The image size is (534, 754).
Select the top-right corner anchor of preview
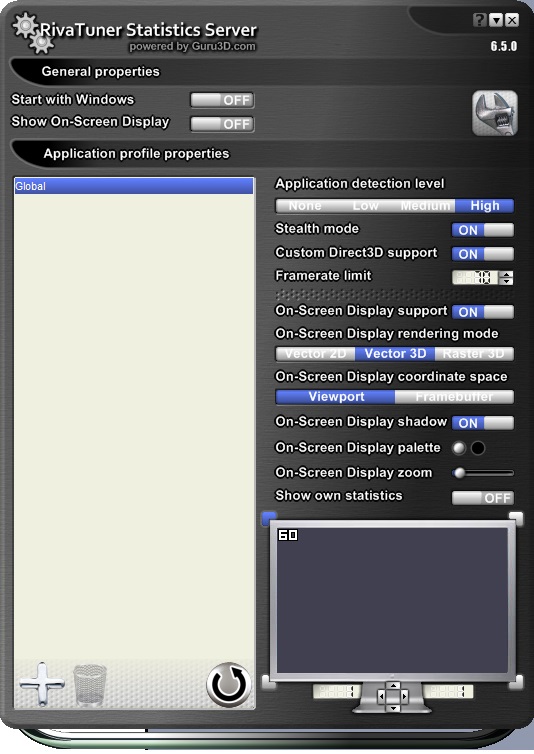pyautogui.click(x=516, y=518)
